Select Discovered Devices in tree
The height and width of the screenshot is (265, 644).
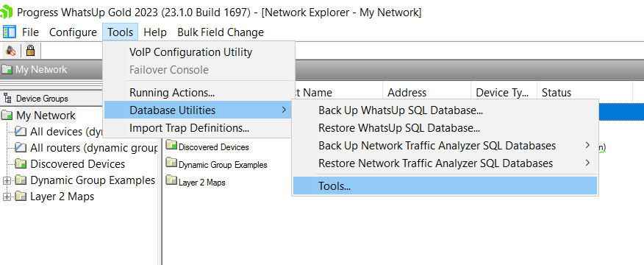point(78,163)
